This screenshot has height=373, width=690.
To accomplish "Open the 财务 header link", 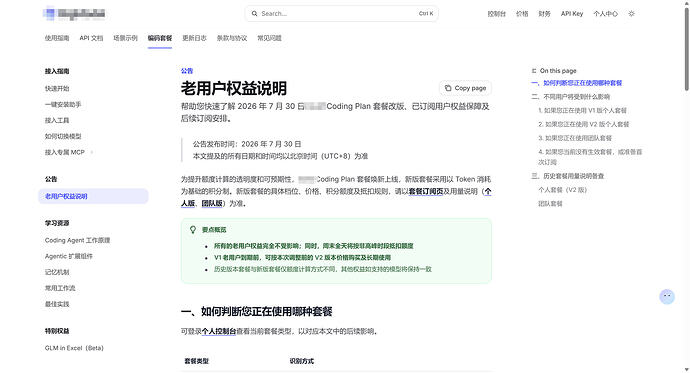I will [544, 14].
